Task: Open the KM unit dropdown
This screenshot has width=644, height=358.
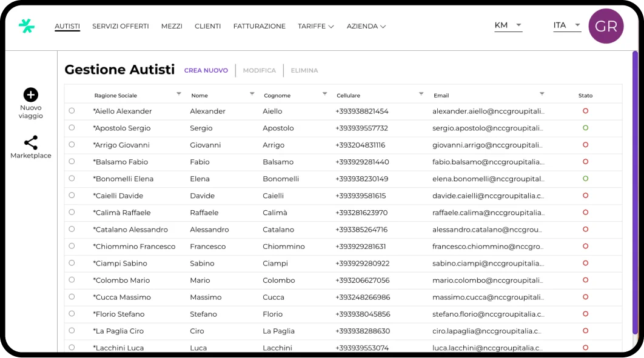Action: pyautogui.click(x=508, y=25)
